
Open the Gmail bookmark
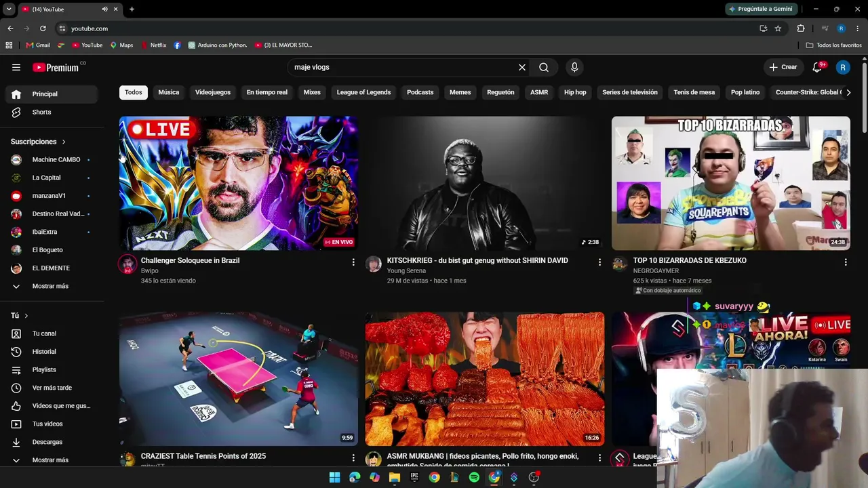38,45
